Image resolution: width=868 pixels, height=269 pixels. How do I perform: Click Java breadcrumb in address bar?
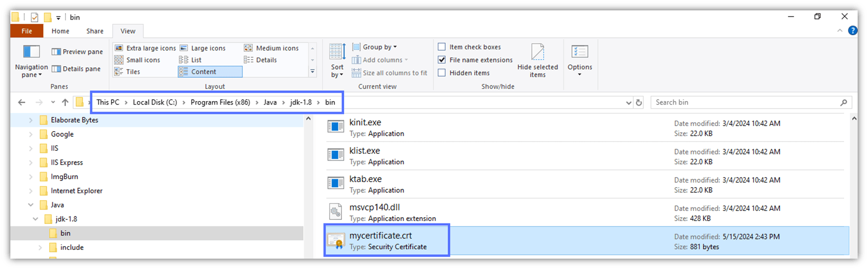(x=270, y=102)
